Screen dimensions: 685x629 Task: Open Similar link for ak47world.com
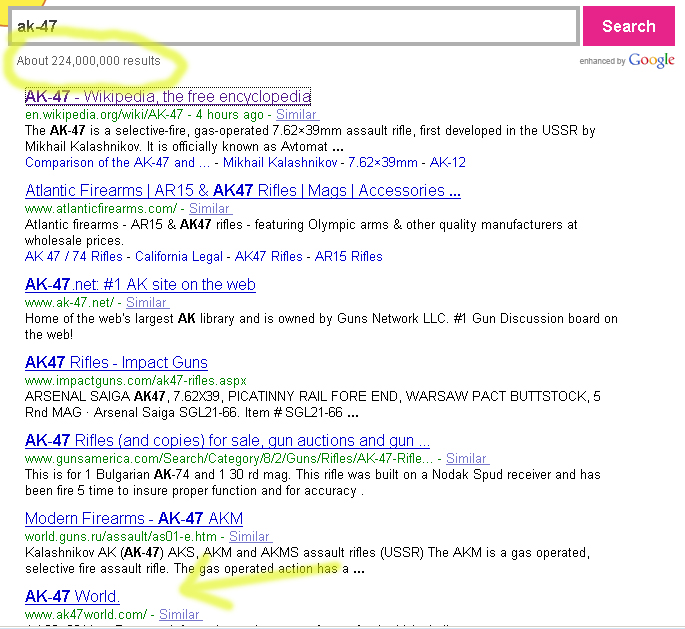click(180, 614)
